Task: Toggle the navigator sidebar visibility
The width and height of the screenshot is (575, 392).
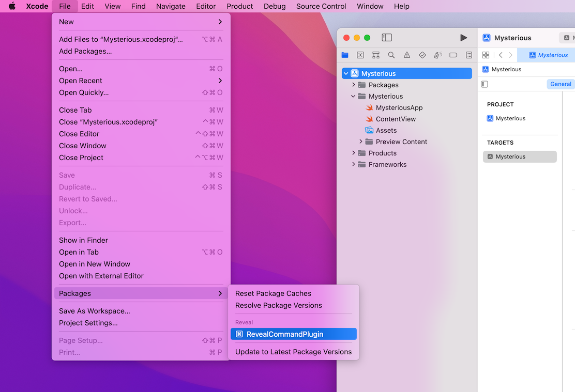Action: pos(387,38)
